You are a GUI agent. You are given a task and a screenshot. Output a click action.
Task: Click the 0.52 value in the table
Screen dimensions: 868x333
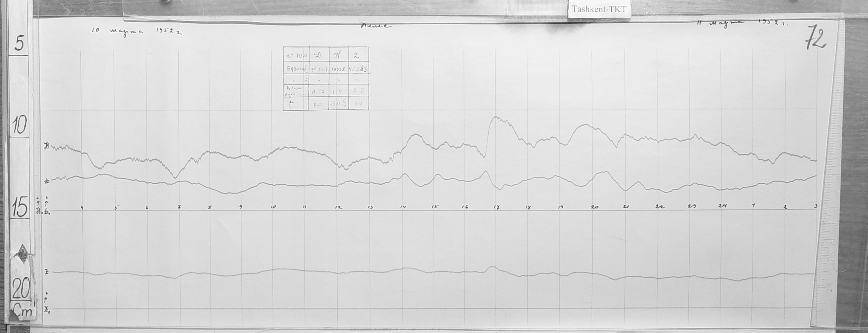[x=318, y=92]
